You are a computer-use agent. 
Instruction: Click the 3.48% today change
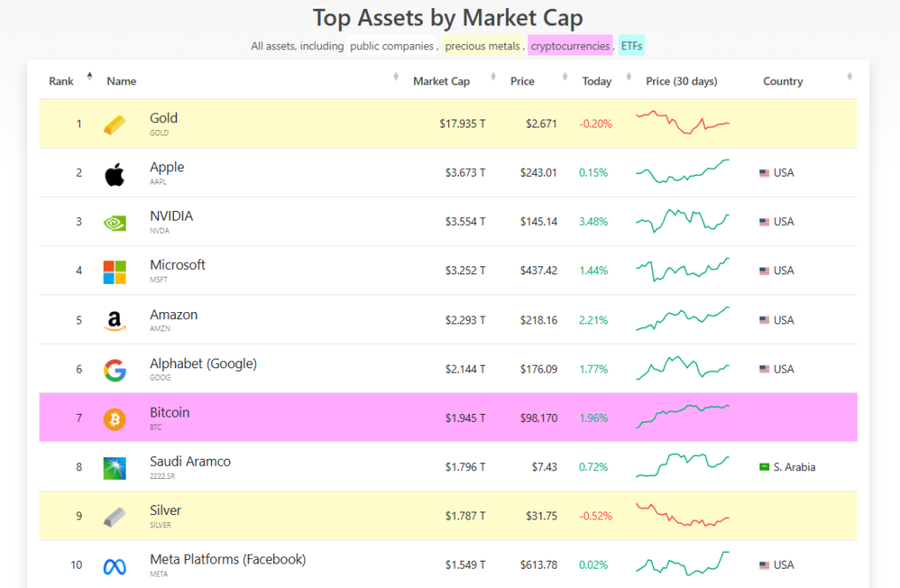pyautogui.click(x=593, y=221)
